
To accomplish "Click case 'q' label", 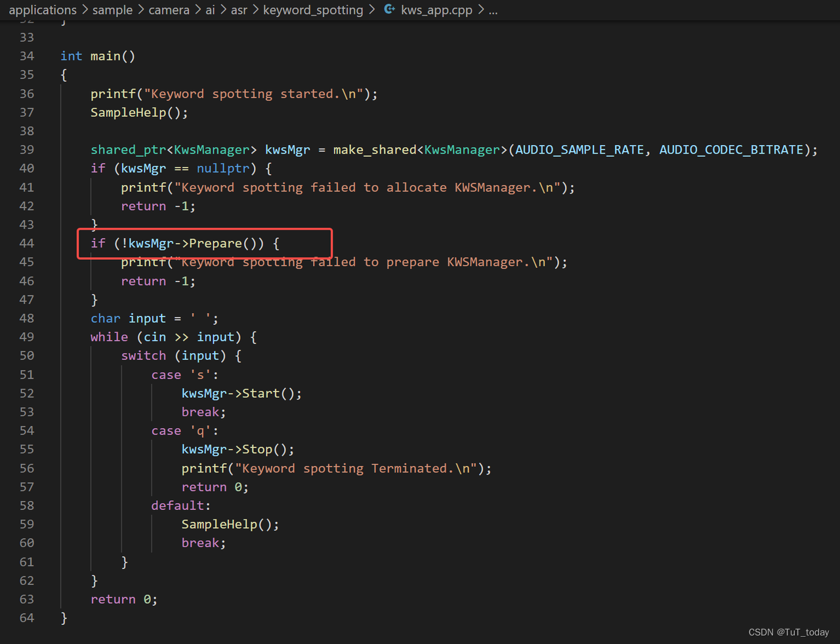I will point(184,430).
